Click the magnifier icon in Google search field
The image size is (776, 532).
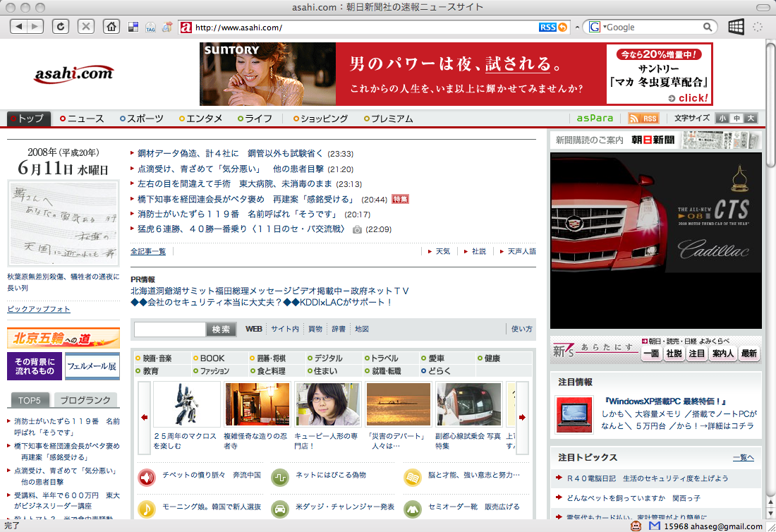(x=708, y=28)
